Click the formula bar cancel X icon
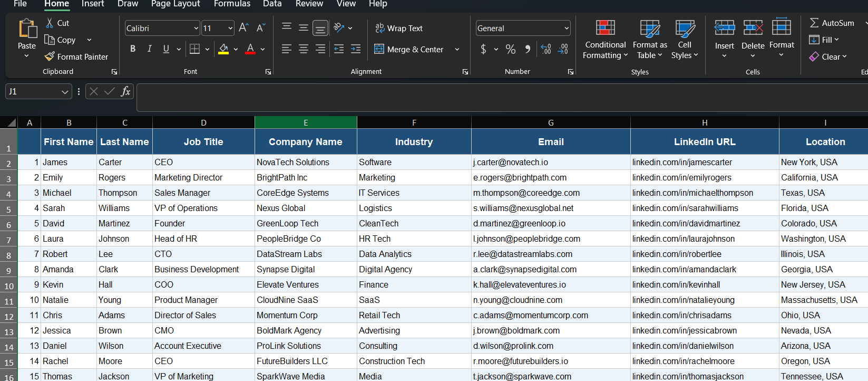This screenshot has height=381, width=868. pos(94,91)
